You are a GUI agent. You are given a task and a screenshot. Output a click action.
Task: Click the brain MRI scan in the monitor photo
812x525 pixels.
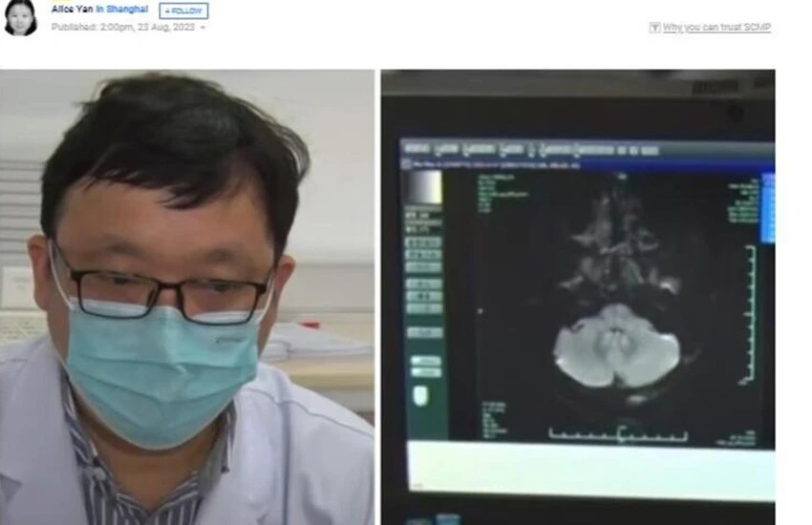(616, 344)
